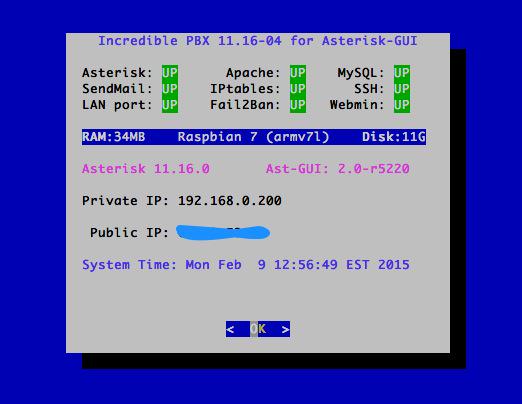This screenshot has width=522, height=404.
Task: Click the System Time line
Action: (246, 265)
